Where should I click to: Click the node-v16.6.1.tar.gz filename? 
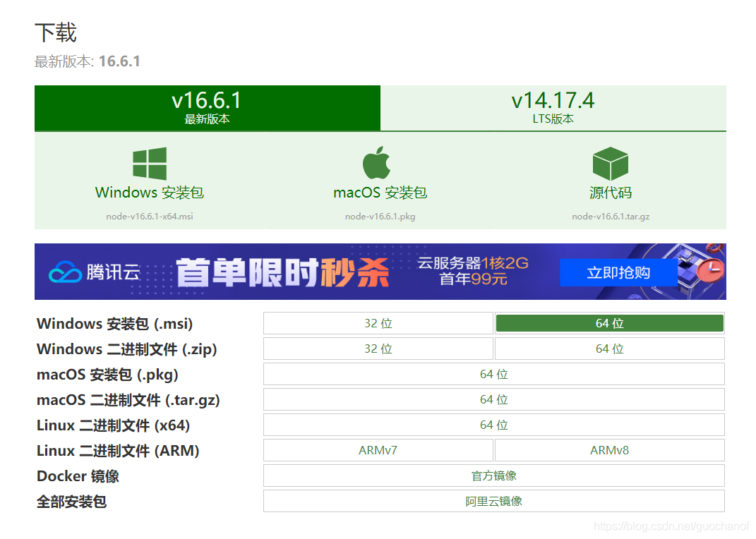coord(611,217)
